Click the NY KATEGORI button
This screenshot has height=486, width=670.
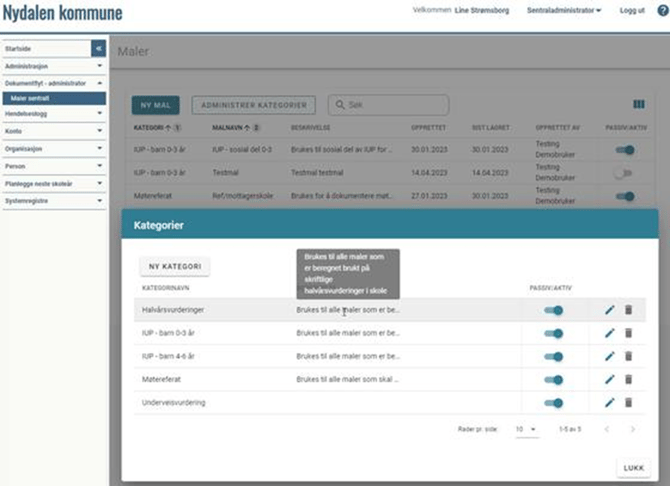(174, 267)
